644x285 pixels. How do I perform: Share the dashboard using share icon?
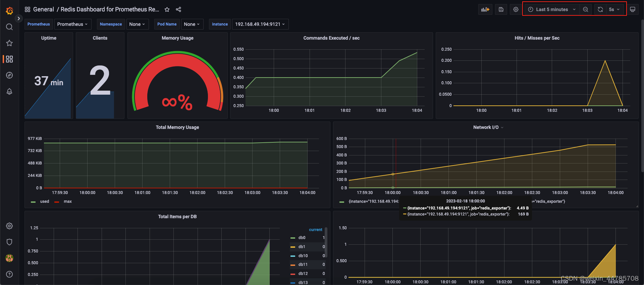(178, 9)
